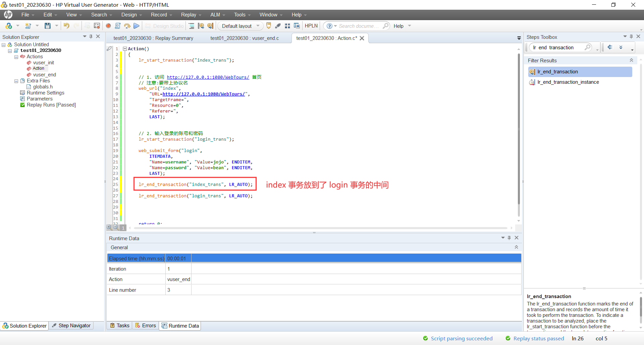Collapse the test01_20230630 script node
This screenshot has height=345, width=644.
tap(10, 51)
